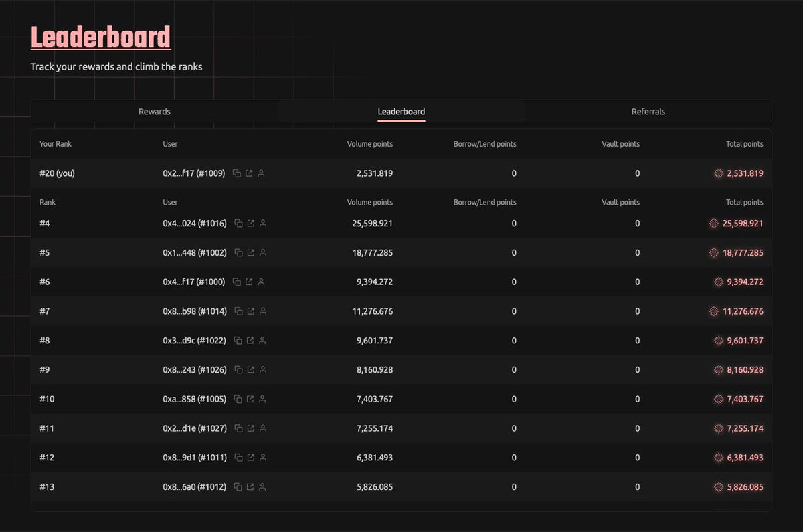Click volume points value 6,381.493
This screenshot has height=532, width=803.
coord(375,458)
